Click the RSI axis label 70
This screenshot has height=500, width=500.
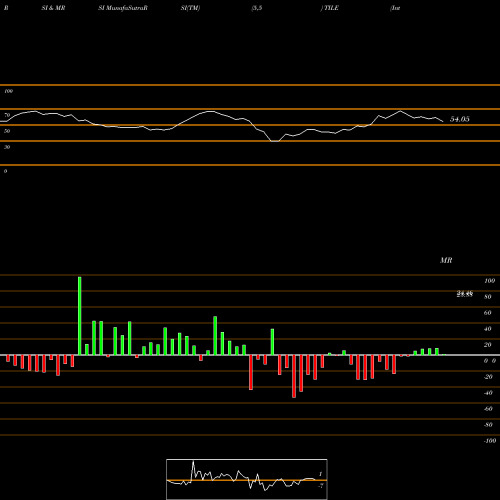click(x=7, y=115)
